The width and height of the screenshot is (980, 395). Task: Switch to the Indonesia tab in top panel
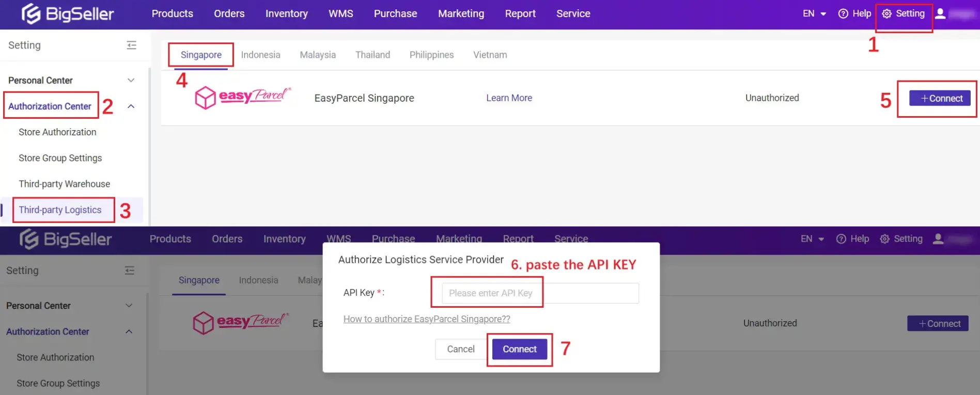[260, 55]
